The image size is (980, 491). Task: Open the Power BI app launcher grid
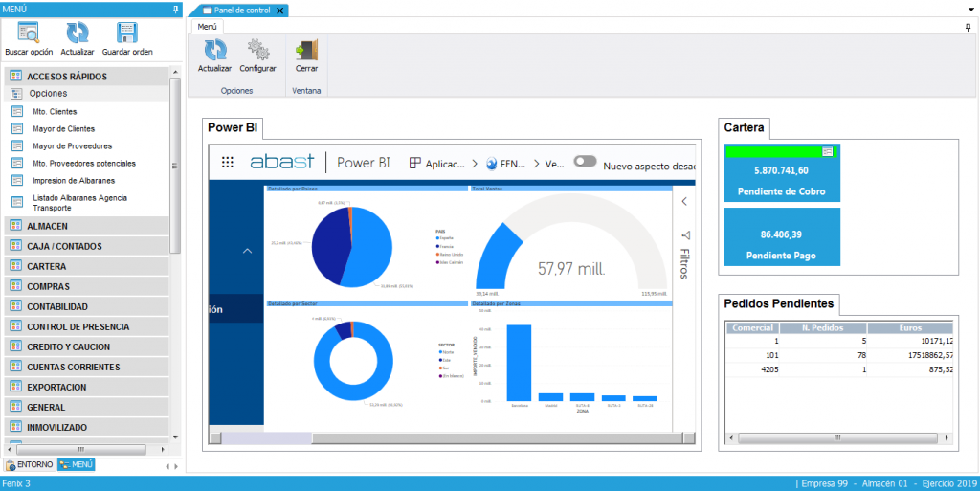(228, 163)
